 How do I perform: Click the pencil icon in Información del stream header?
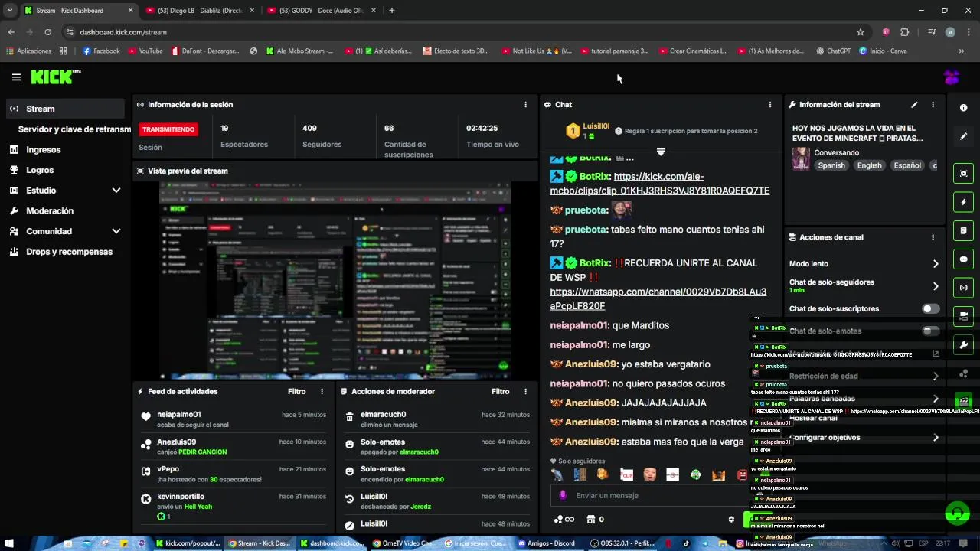pos(914,105)
